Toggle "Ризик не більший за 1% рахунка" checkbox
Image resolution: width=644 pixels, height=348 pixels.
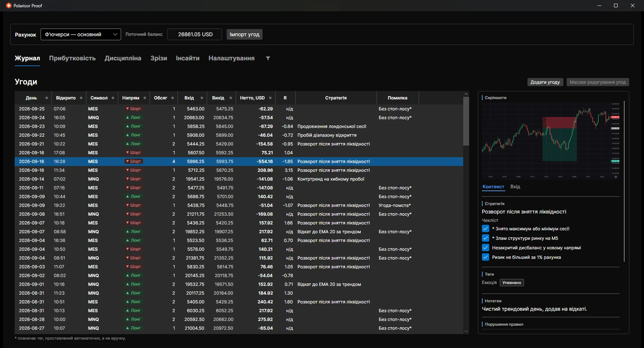(x=486, y=257)
